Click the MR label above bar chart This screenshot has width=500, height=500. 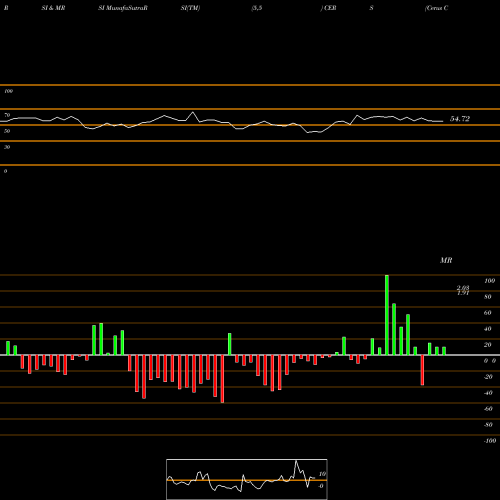(446, 261)
